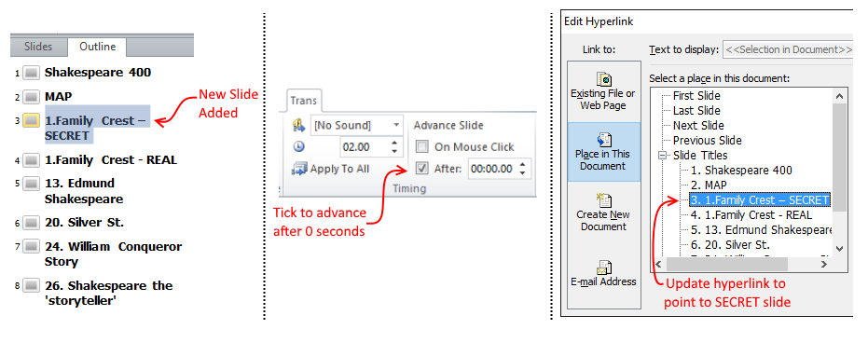868x343 pixels.
Task: Increase transition duration 02.00 with up arrow
Action: (x=394, y=143)
